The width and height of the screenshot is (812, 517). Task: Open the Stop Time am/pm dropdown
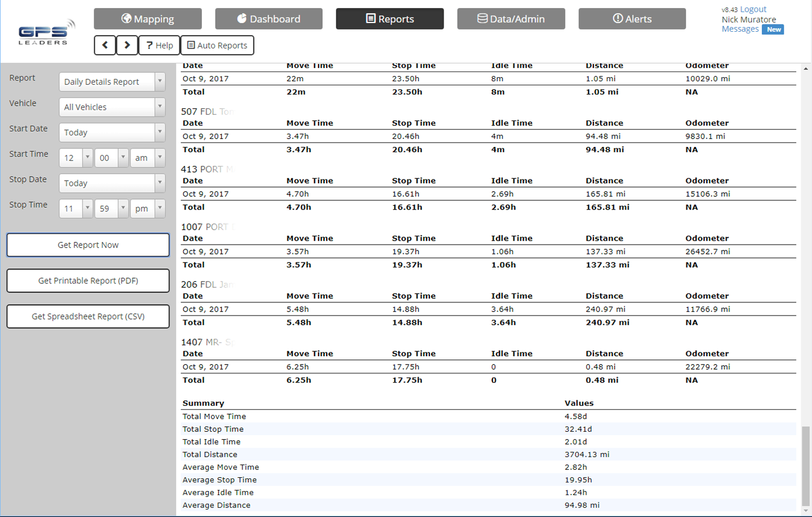148,208
